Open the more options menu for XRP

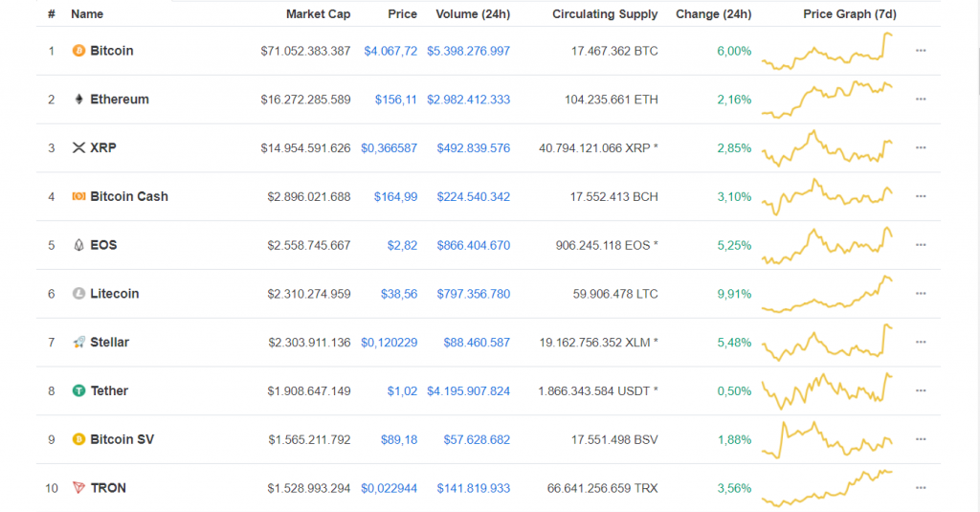pyautogui.click(x=921, y=147)
